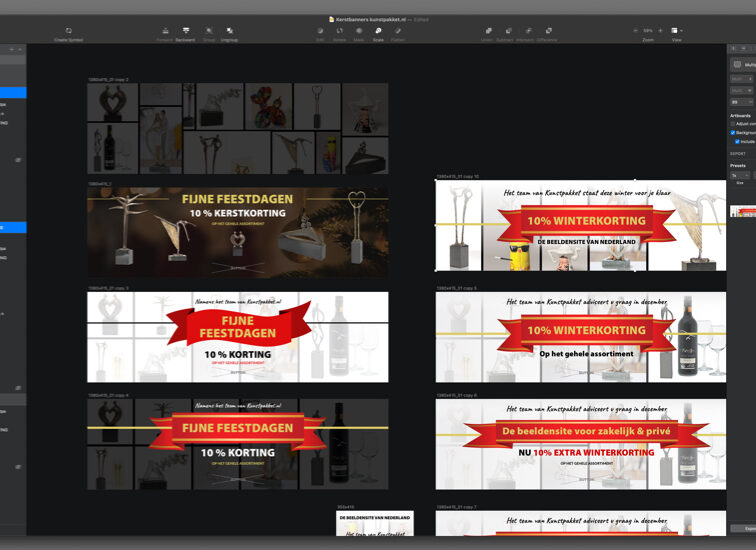Open the View toolbar dropdown
This screenshot has height=550, width=756.
(x=676, y=30)
